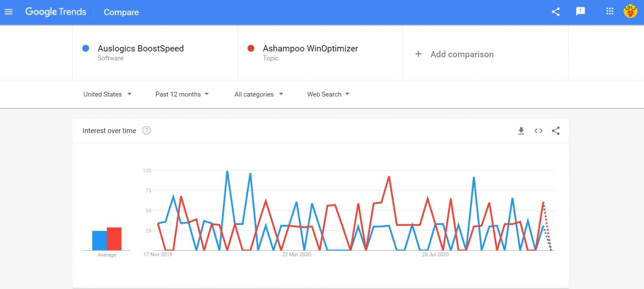The image size is (644, 289).
Task: Open the hamburger main menu
Action: 9,12
